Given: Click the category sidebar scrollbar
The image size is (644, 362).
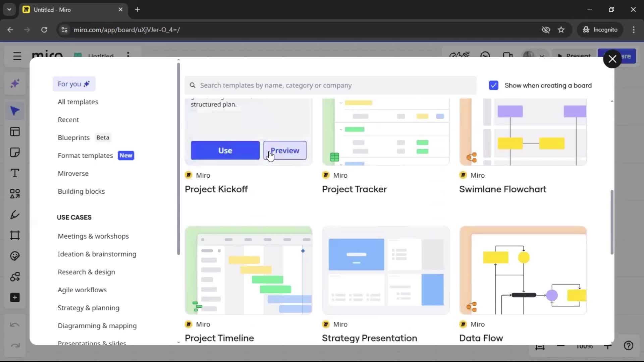Looking at the screenshot, I should click(178, 159).
